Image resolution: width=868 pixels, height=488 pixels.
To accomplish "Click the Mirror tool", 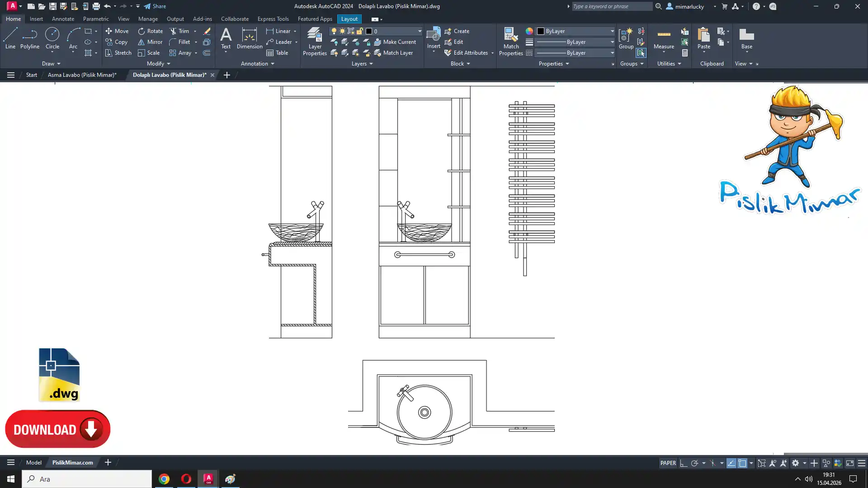I will point(150,42).
